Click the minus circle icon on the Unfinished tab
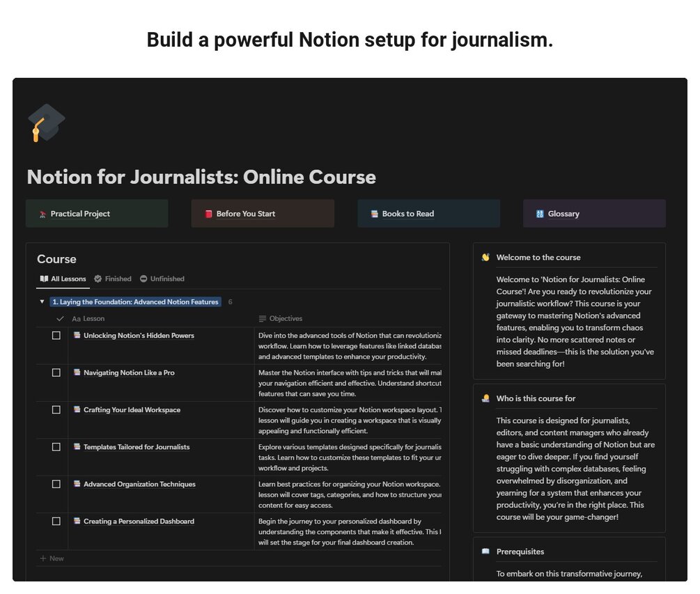The image size is (700, 594). tap(143, 279)
